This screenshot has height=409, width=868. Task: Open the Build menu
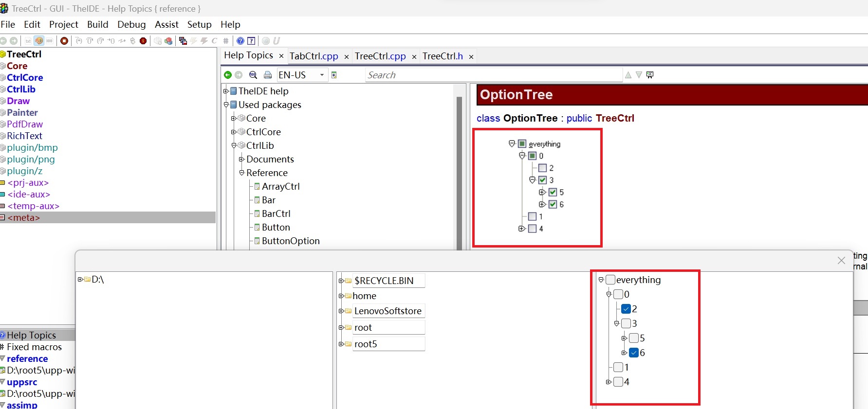coord(97,24)
